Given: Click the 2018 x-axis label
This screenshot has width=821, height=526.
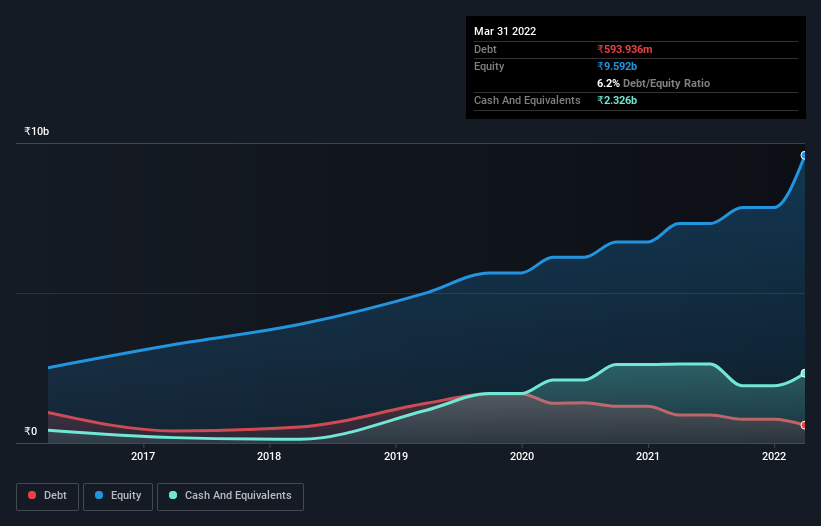Looking at the screenshot, I should pyautogui.click(x=269, y=456).
